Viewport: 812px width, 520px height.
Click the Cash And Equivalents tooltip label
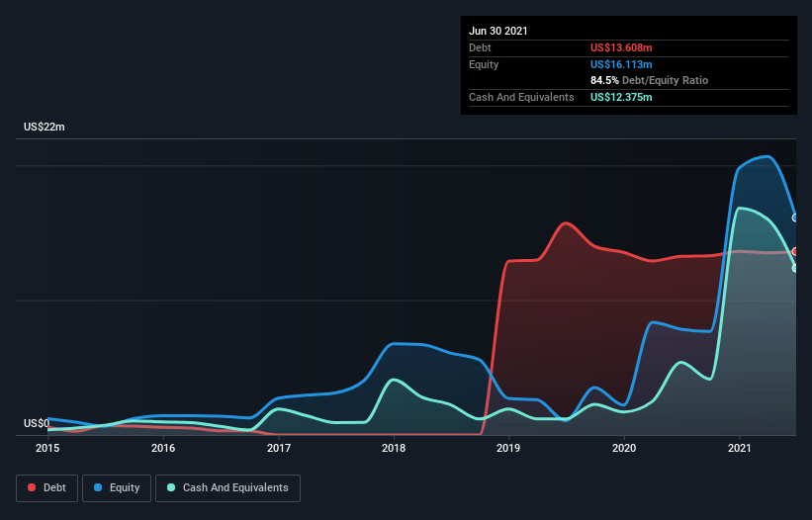tap(521, 97)
